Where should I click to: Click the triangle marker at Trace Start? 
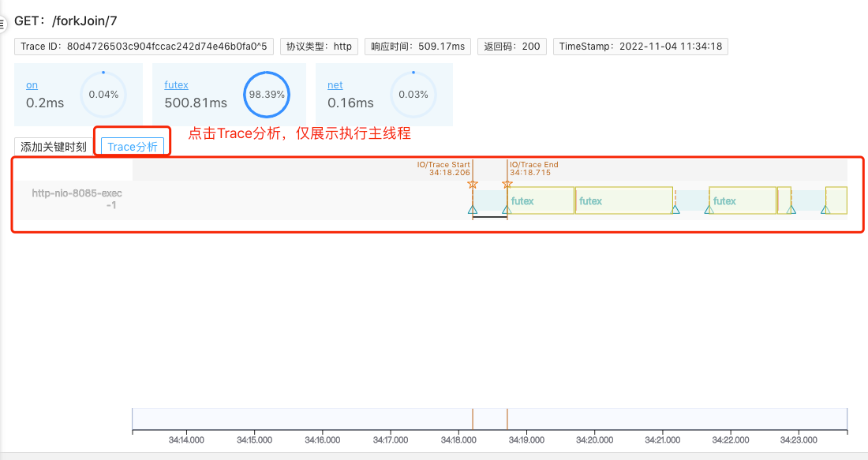click(473, 209)
